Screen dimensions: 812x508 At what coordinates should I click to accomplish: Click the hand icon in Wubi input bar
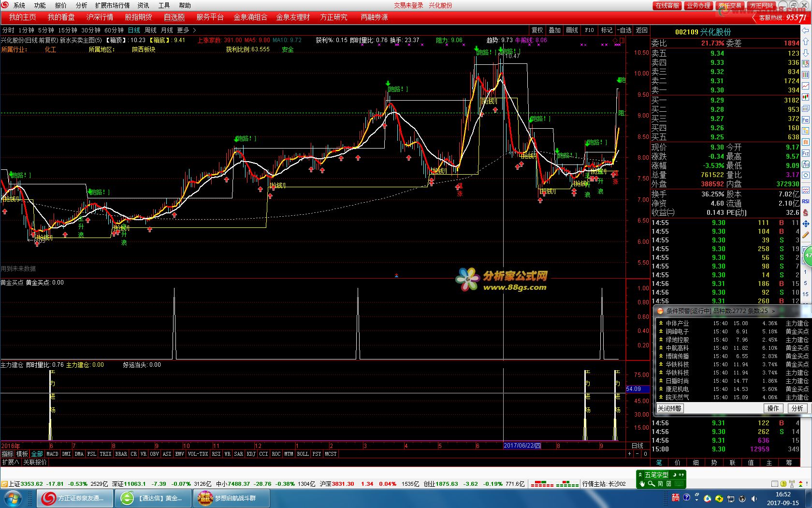pos(642,483)
